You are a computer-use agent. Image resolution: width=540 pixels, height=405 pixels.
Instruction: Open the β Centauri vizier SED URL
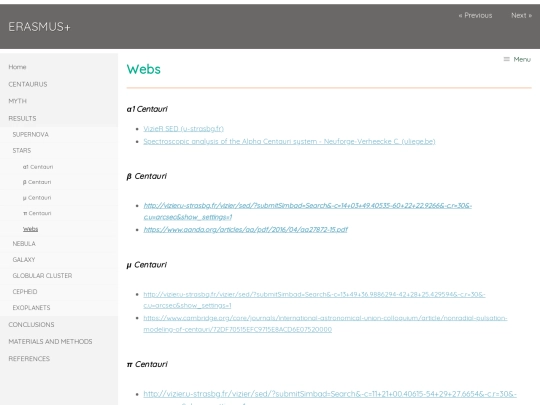click(308, 211)
